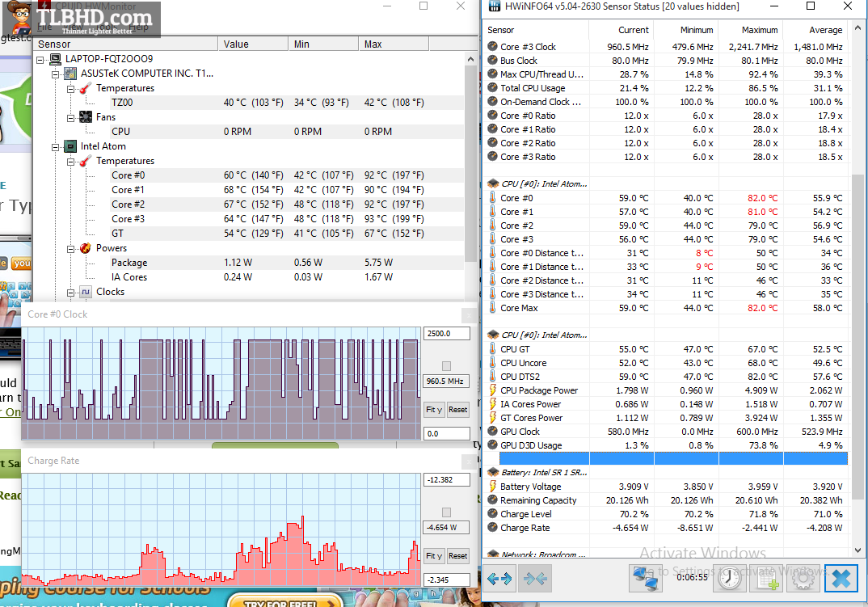This screenshot has height=607, width=868.
Task: Click the fan icon beside Fans
Action: pyautogui.click(x=86, y=117)
